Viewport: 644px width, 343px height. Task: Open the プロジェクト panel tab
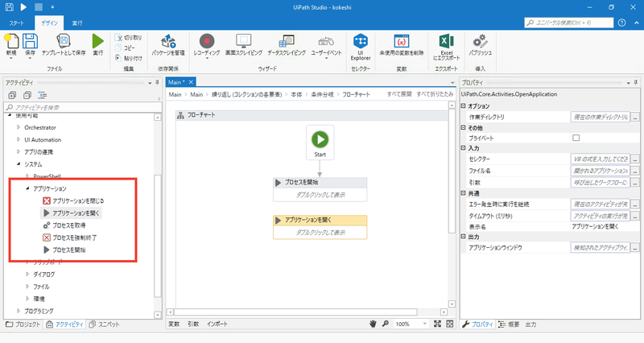coord(23,324)
